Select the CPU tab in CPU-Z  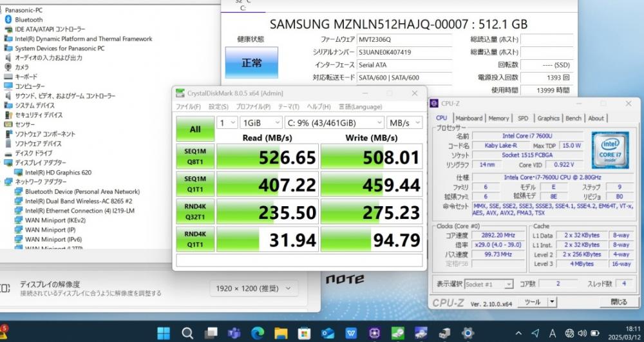pyautogui.click(x=442, y=118)
